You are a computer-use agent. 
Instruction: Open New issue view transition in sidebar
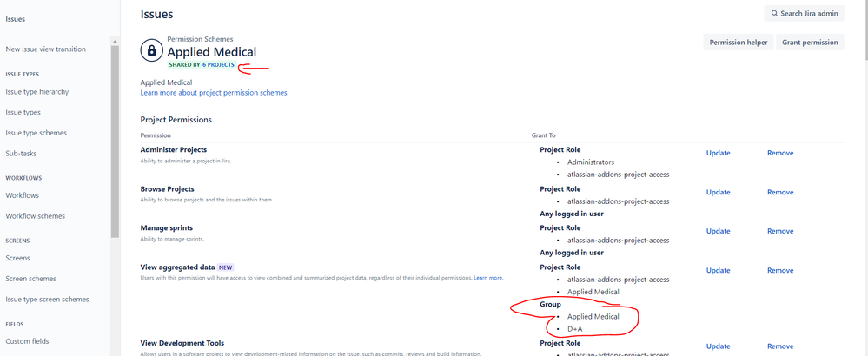click(45, 49)
